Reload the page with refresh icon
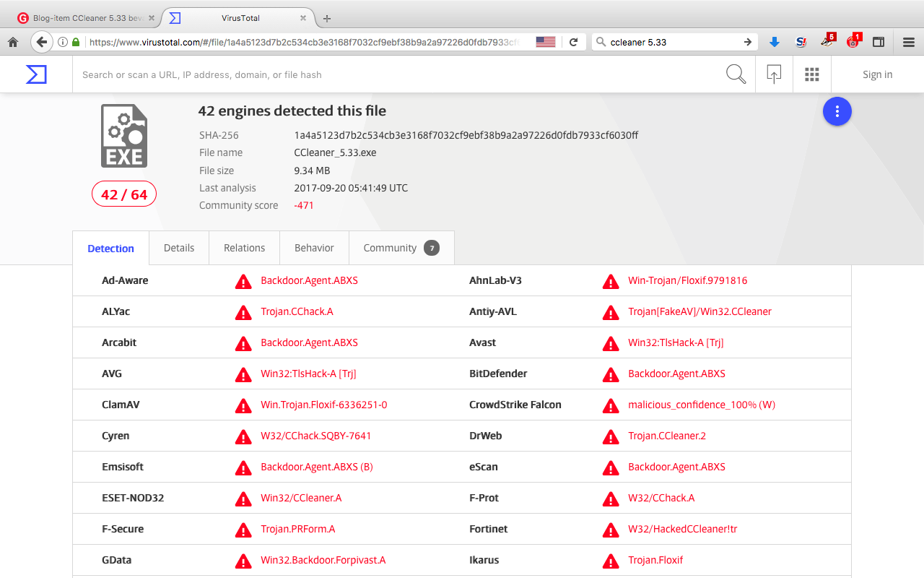Image resolution: width=924 pixels, height=578 pixels. 573,42
